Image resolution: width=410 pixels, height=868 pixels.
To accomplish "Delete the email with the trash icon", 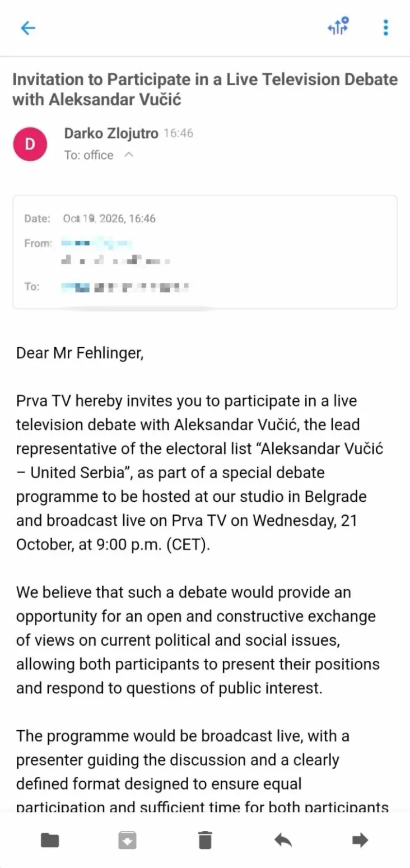I will pos(205,839).
